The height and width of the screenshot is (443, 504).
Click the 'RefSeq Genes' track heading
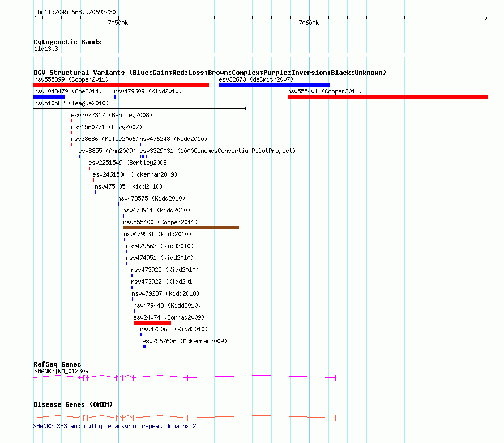[x=57, y=364]
